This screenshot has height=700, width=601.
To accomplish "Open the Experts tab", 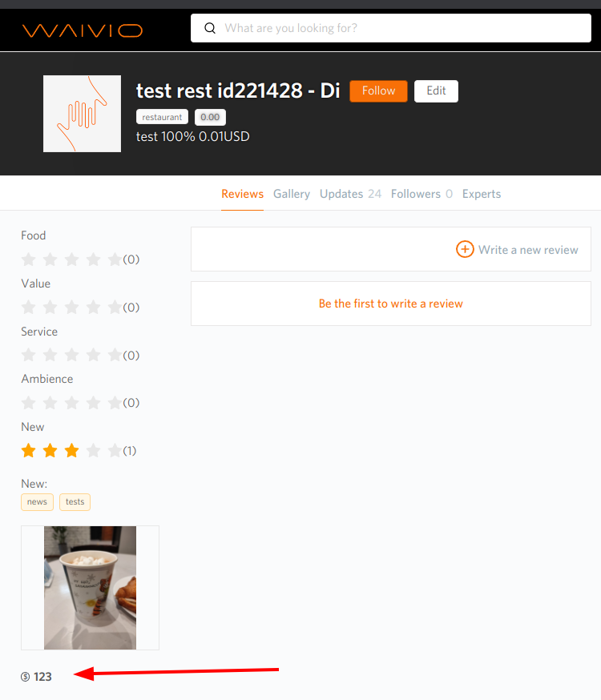I will [482, 194].
